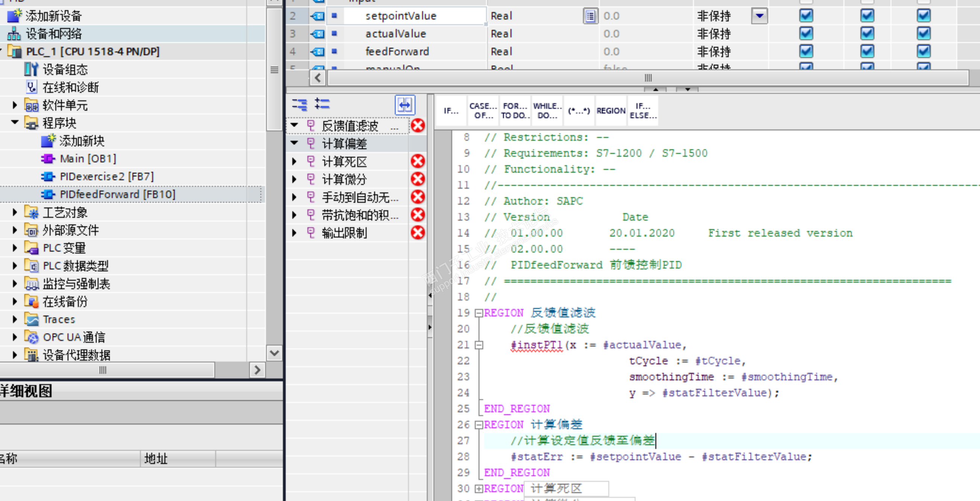
Task: Click the Add new device icon
Action: (15, 15)
